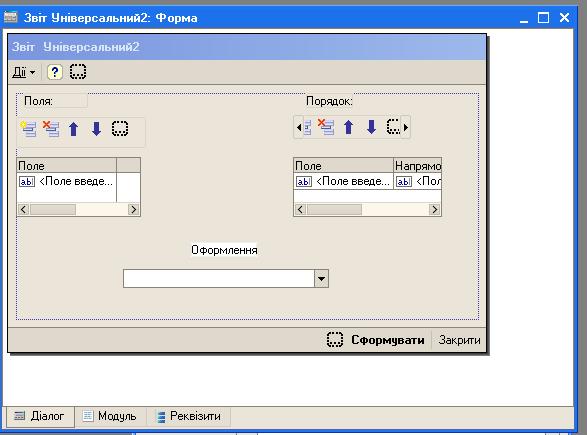The height and width of the screenshot is (435, 587).
Task: Select Поле input cell in Порядок table
Action: tap(343, 182)
